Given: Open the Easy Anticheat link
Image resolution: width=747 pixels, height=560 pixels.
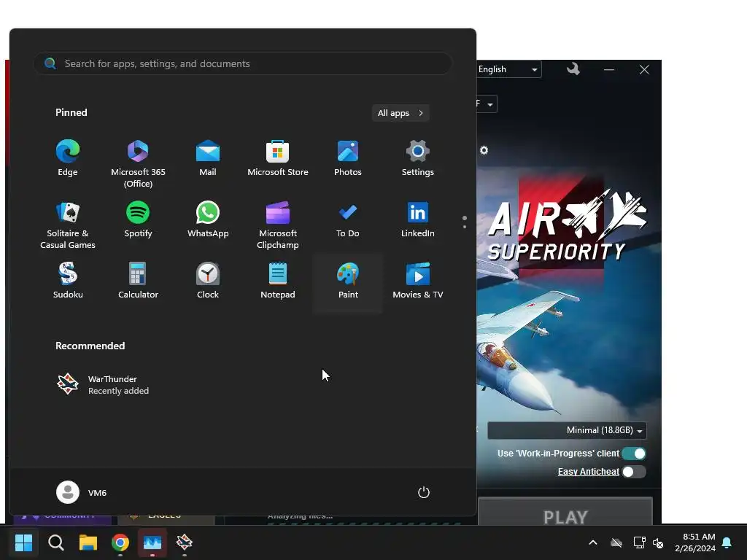Looking at the screenshot, I should [x=589, y=472].
